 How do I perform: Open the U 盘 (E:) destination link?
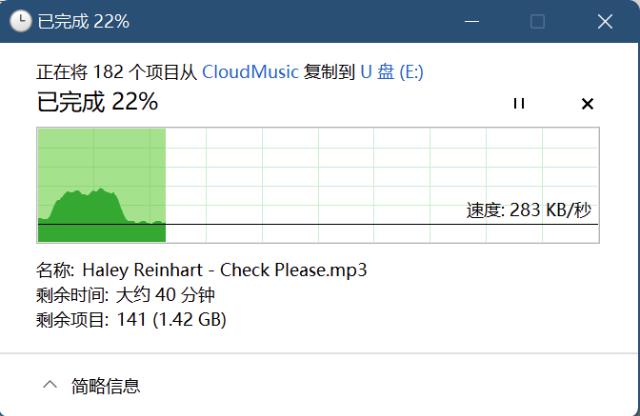(392, 72)
